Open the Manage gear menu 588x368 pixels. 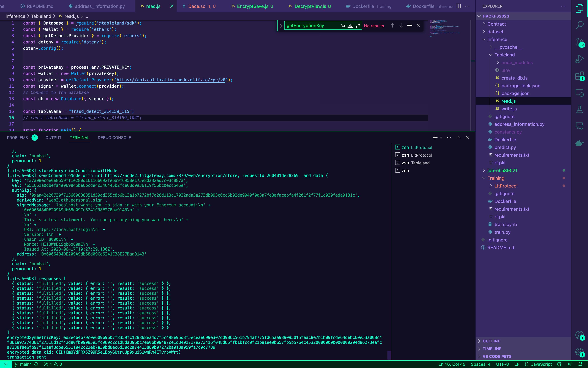tap(579, 352)
